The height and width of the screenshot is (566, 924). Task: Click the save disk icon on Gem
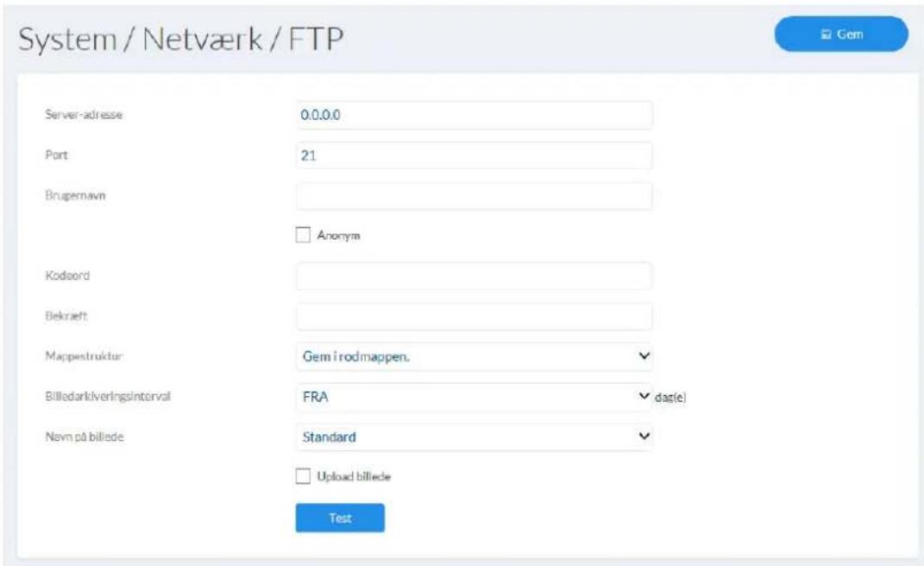[x=826, y=35]
